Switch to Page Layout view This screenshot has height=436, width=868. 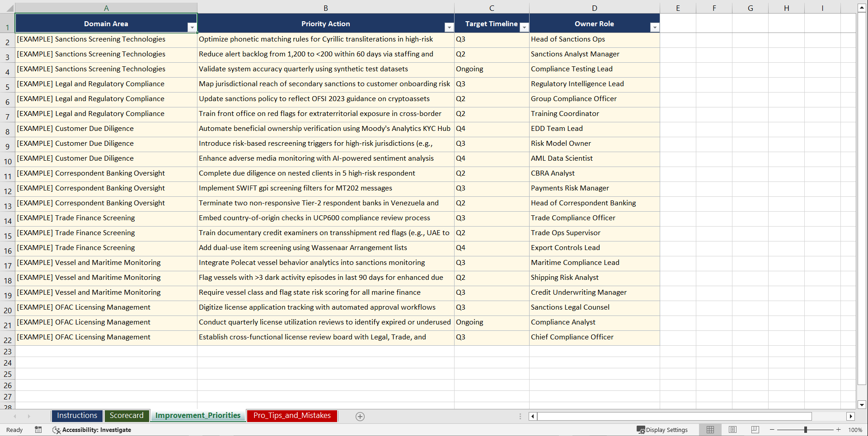(x=732, y=430)
